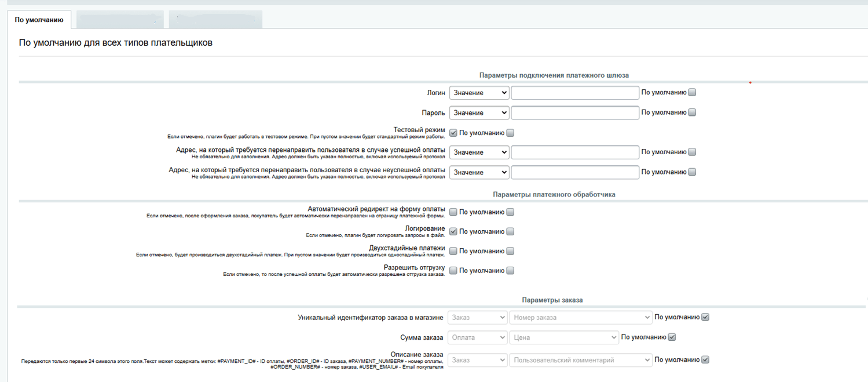The height and width of the screenshot is (382, 868).
Task: Uncheck По умолчанию for Сумма заказа
Action: point(672,337)
